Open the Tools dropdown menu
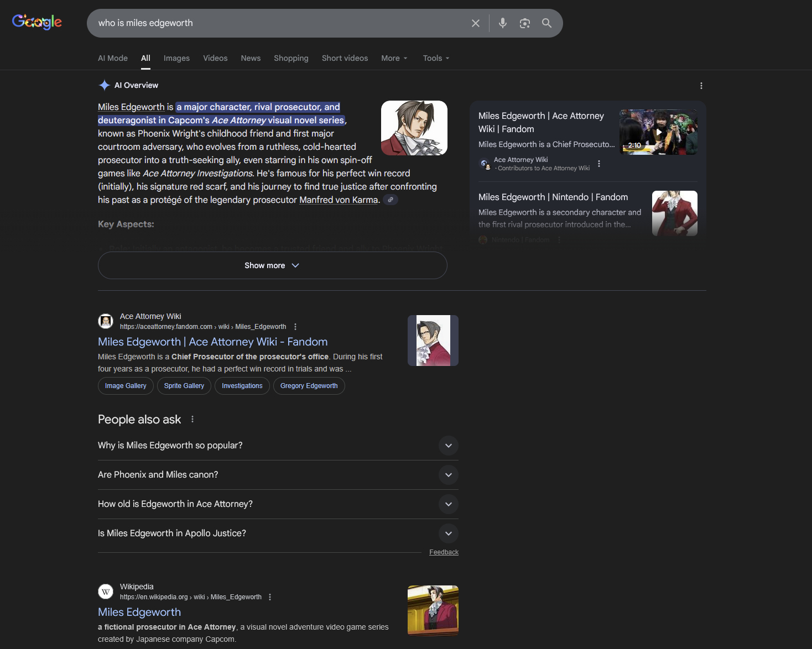812x649 pixels. coord(436,58)
